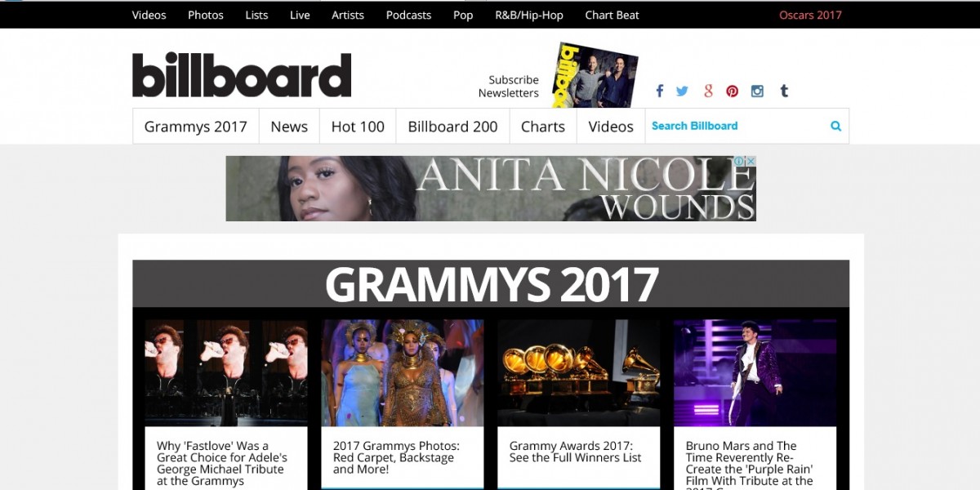Screen dimensions: 980x490
Task: Open the Billboard 200 tab
Action: pyautogui.click(x=452, y=127)
